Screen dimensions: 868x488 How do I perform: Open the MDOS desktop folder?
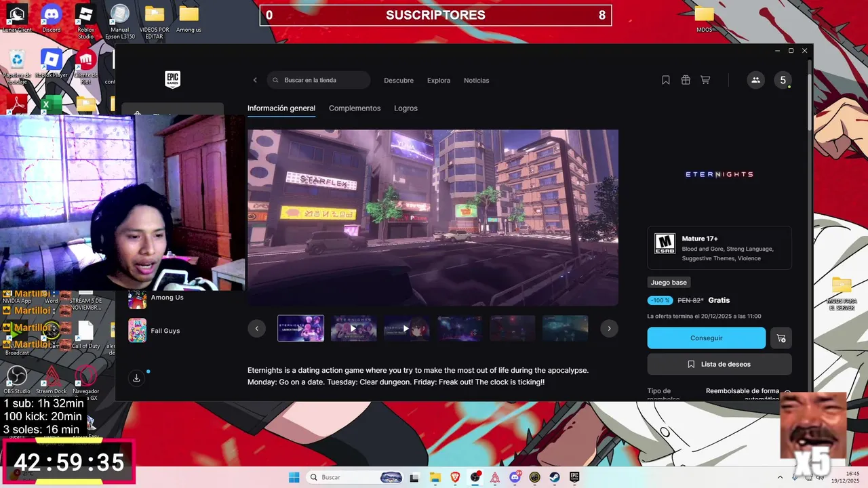click(x=705, y=18)
